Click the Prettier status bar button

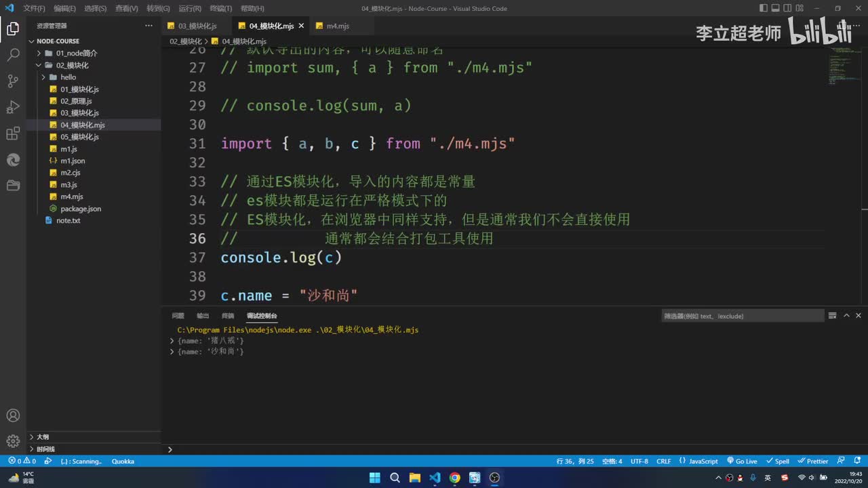[x=813, y=461]
